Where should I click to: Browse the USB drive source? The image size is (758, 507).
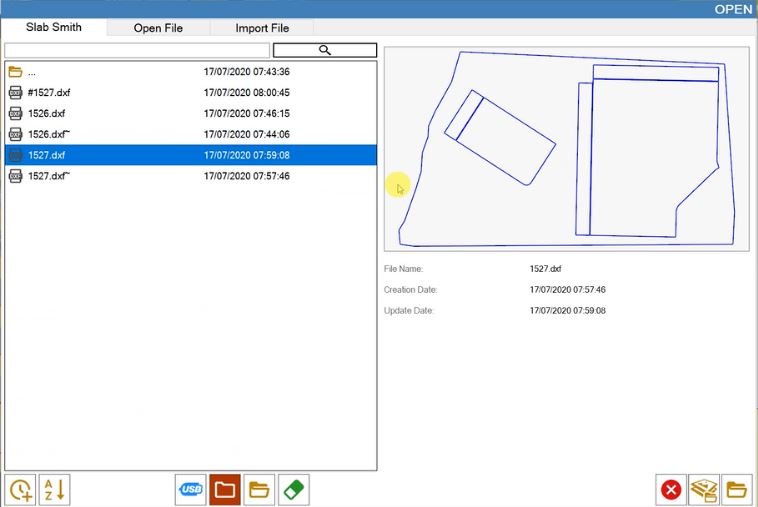coord(190,490)
